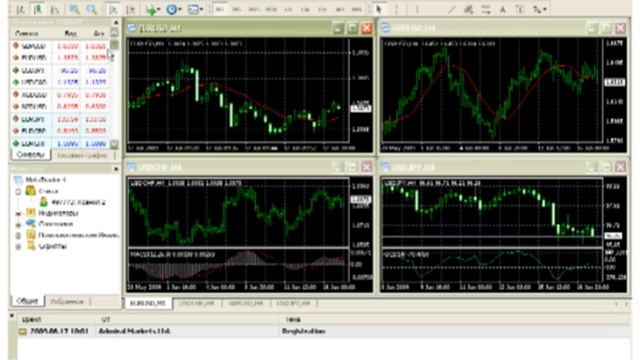
Task: Select the H1 timeframe button
Action: [288, 9]
